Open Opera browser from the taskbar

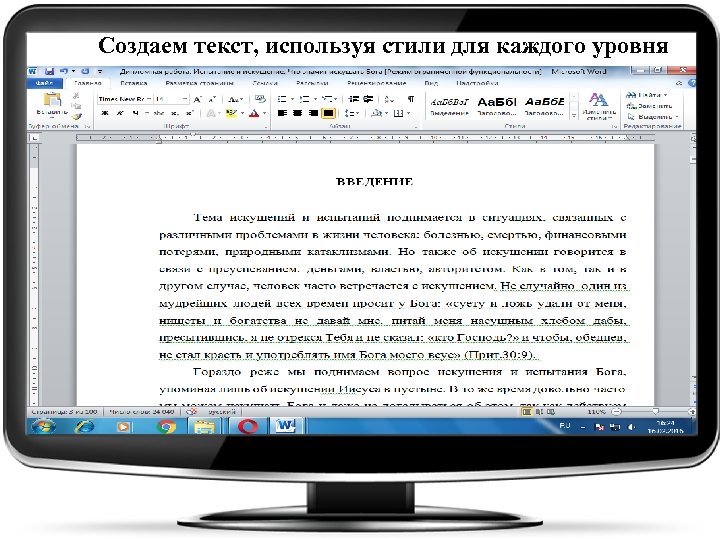(x=248, y=427)
